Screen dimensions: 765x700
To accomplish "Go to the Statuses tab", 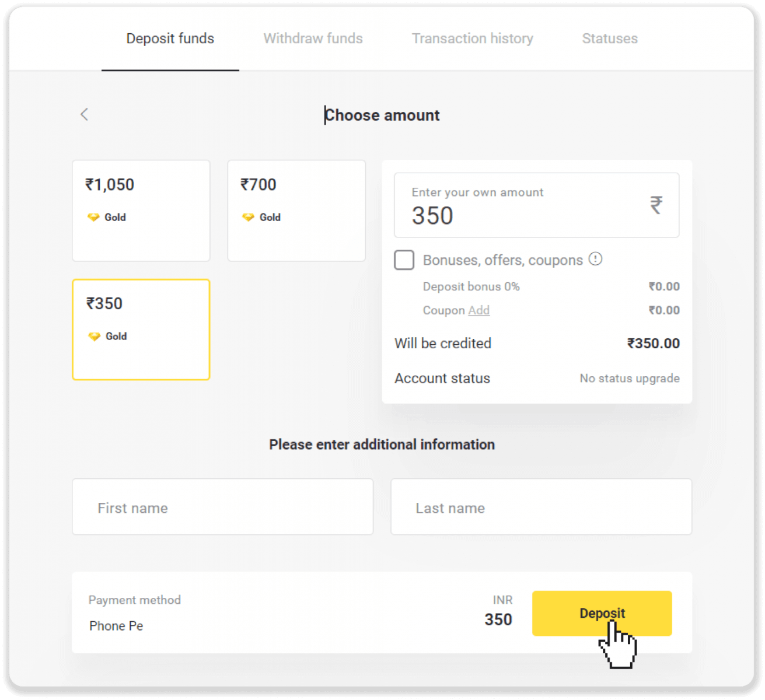I will (x=610, y=38).
